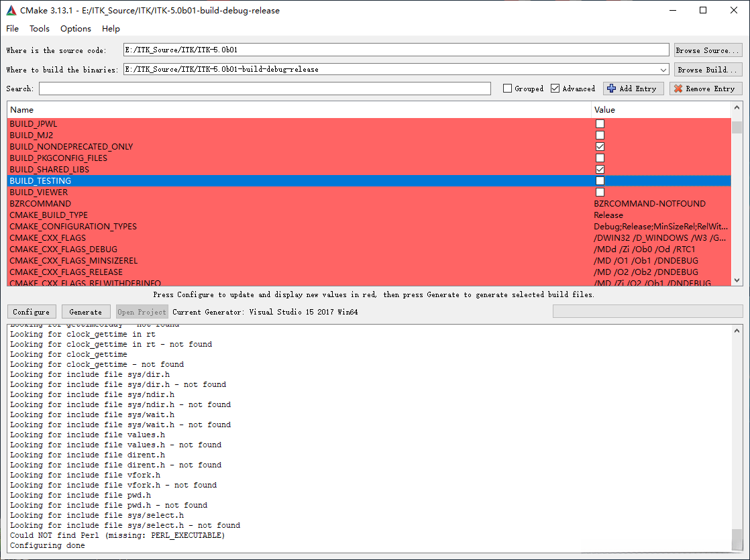Click the blue plus Add Entry icon
The image size is (750, 560).
[611, 89]
